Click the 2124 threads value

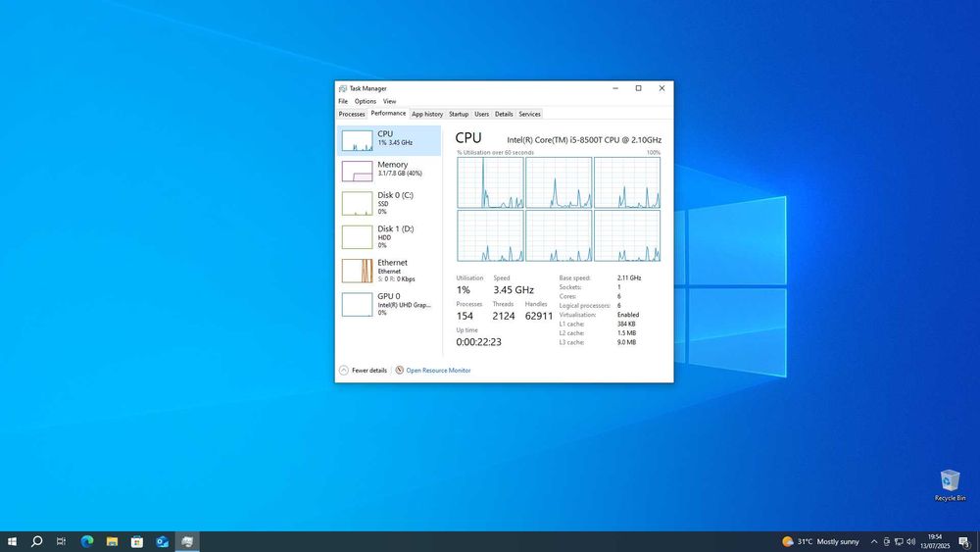[504, 317]
